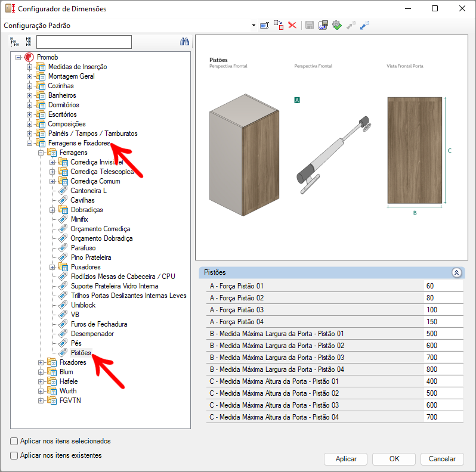This screenshot has height=472, width=476.
Task: Click the piston image marker A
Action: pos(297,100)
